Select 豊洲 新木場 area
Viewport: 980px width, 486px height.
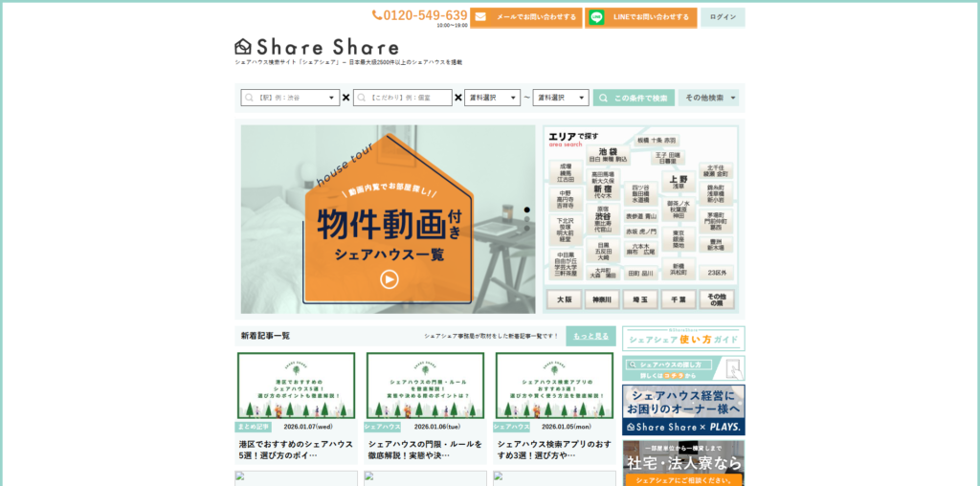716,244
